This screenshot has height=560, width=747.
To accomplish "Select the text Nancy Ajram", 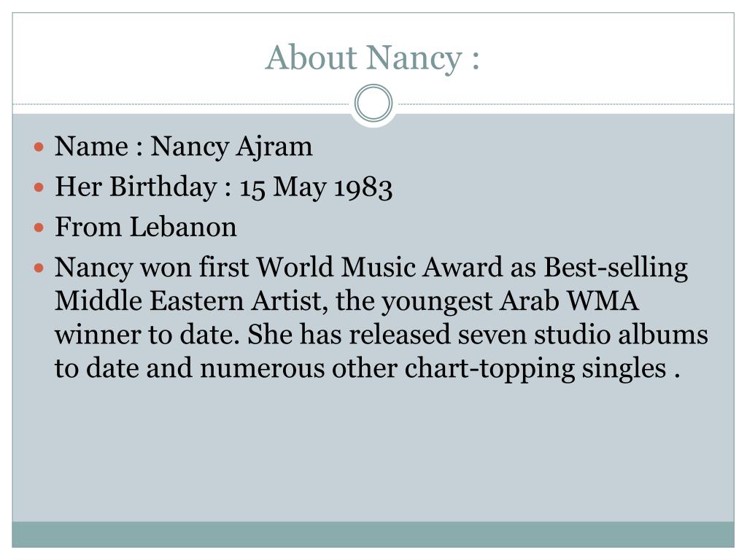I will 231,147.
